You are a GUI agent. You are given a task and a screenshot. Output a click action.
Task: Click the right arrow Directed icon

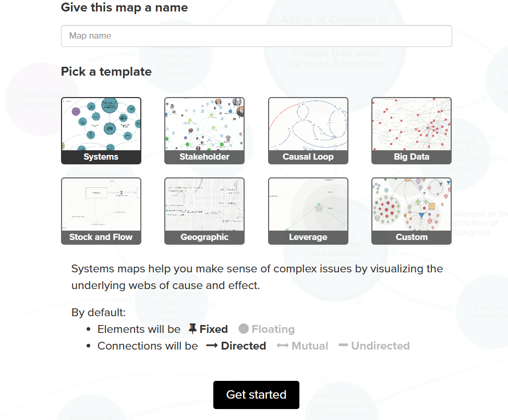pos(212,346)
